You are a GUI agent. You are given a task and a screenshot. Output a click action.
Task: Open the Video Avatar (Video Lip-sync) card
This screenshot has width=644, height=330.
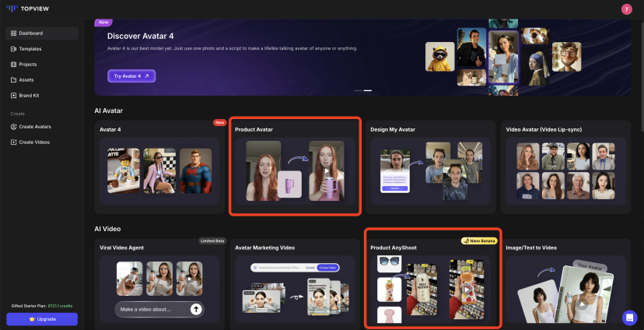pos(565,167)
